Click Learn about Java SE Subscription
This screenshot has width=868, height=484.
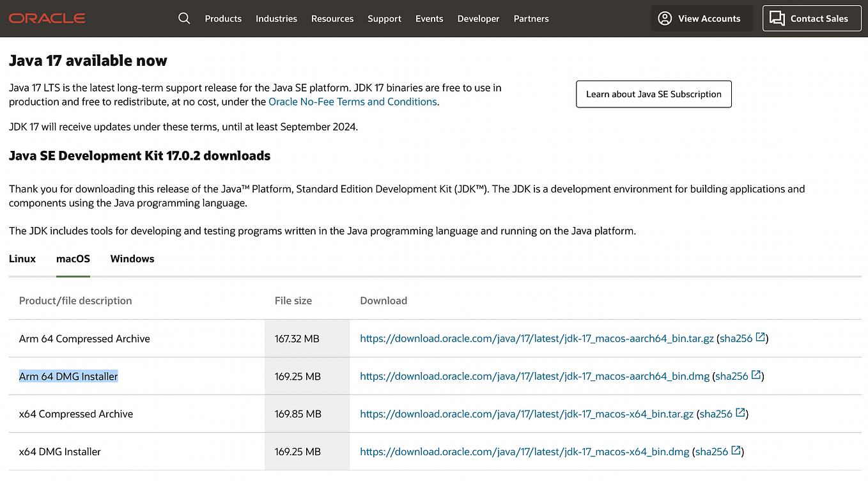point(653,93)
